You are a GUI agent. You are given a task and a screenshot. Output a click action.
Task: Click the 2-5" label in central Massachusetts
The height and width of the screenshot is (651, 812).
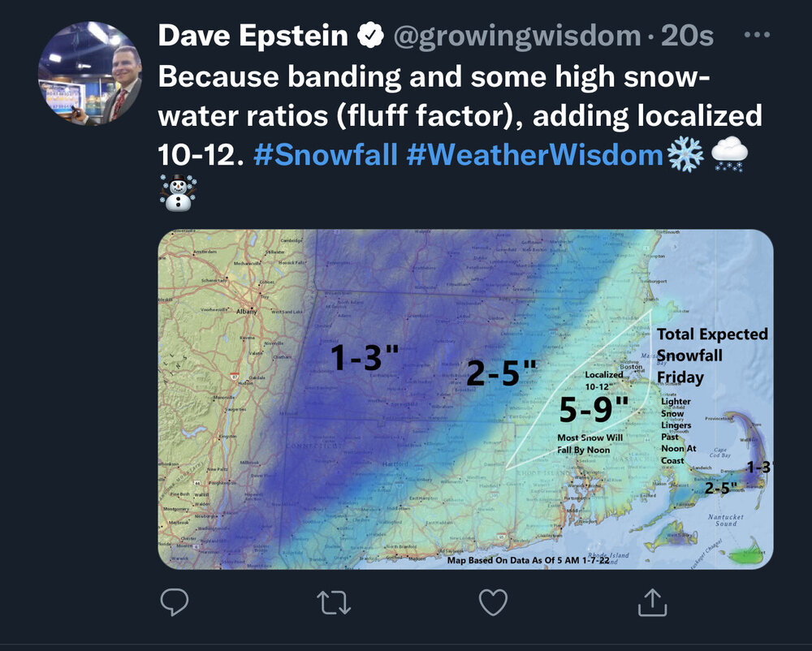tap(501, 373)
